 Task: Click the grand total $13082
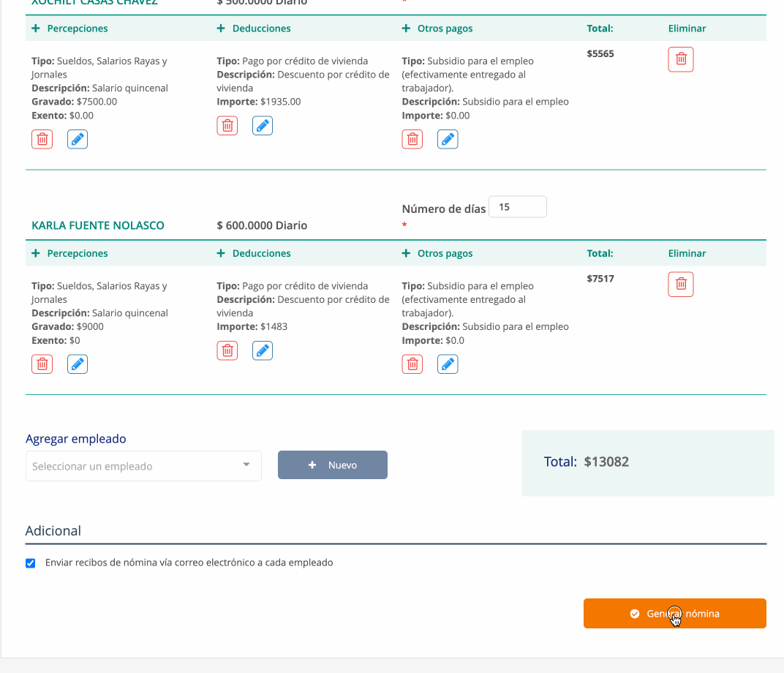coord(606,462)
